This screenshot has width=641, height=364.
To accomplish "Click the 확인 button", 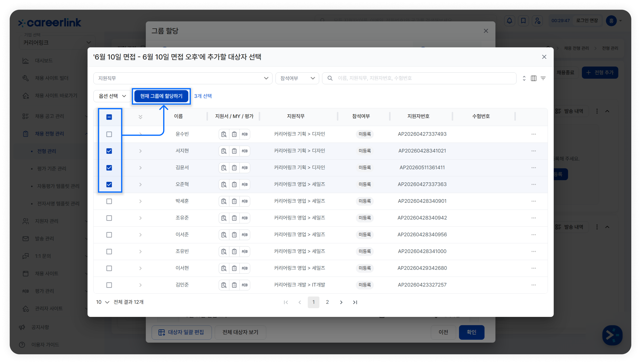I will tap(472, 332).
